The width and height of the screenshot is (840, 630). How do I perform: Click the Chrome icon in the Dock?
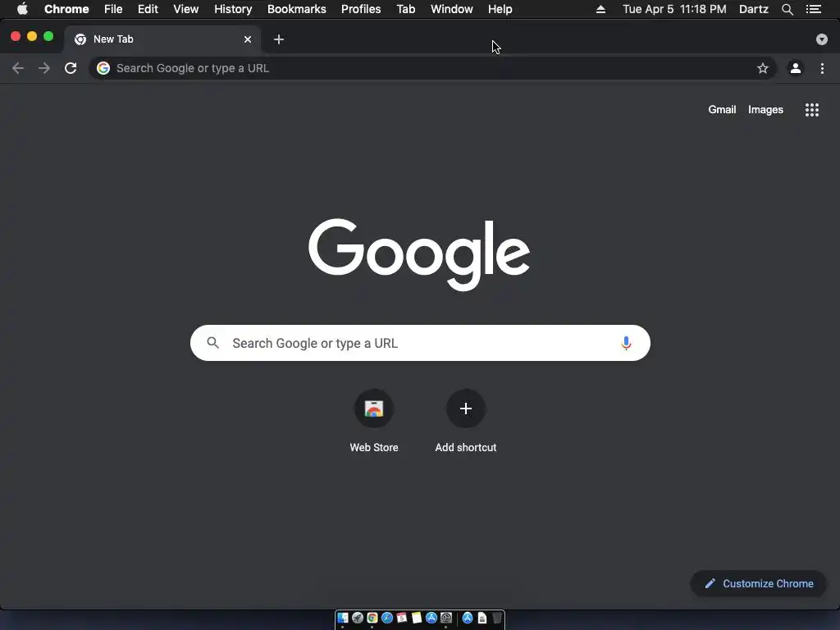tap(372, 618)
